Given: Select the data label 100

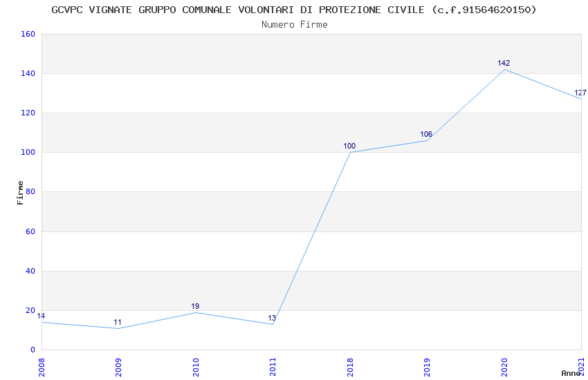Looking at the screenshot, I should click(349, 146).
